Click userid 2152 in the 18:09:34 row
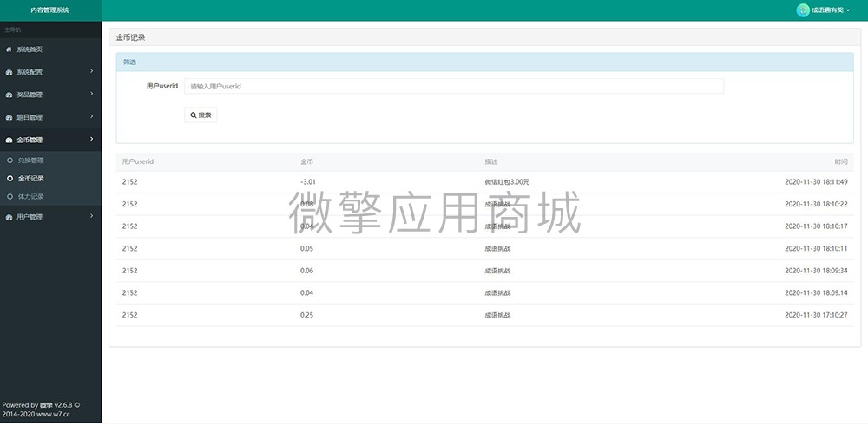This screenshot has height=426, width=868. [129, 271]
